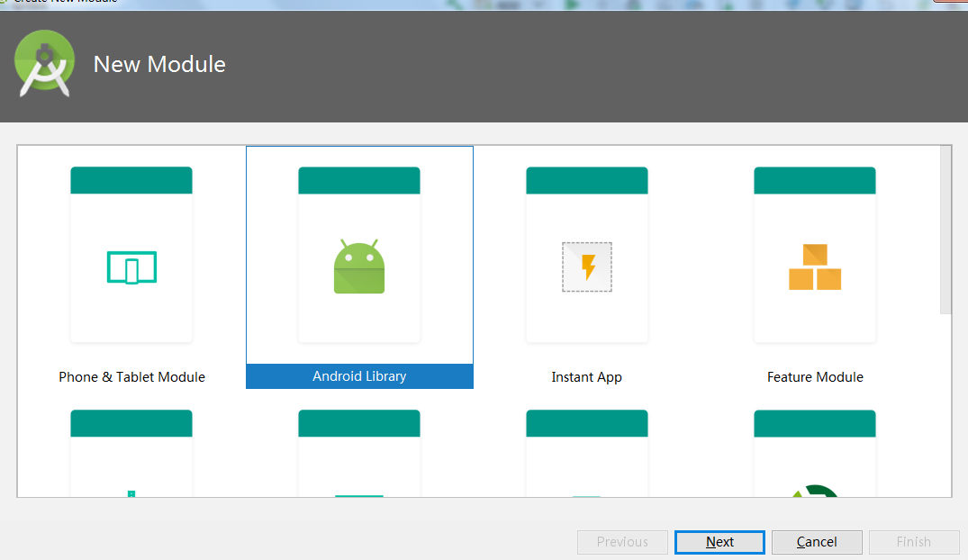This screenshot has height=560, width=968.
Task: Cancel the New Module dialog
Action: click(817, 542)
